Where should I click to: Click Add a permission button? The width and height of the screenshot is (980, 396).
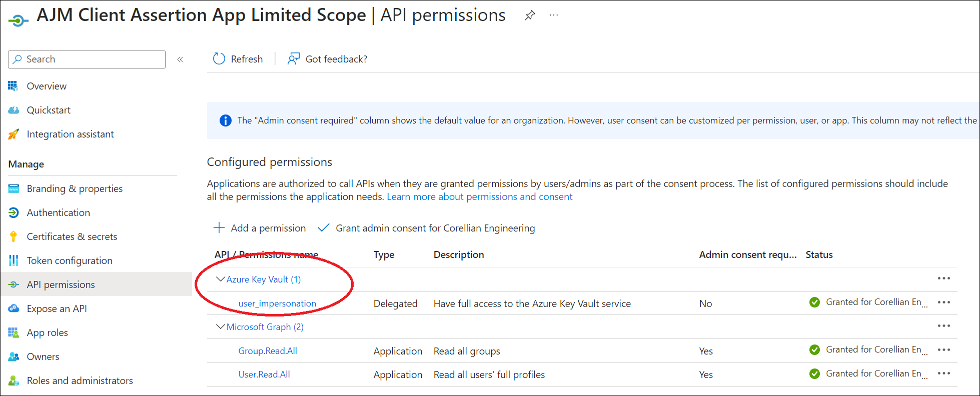click(260, 228)
